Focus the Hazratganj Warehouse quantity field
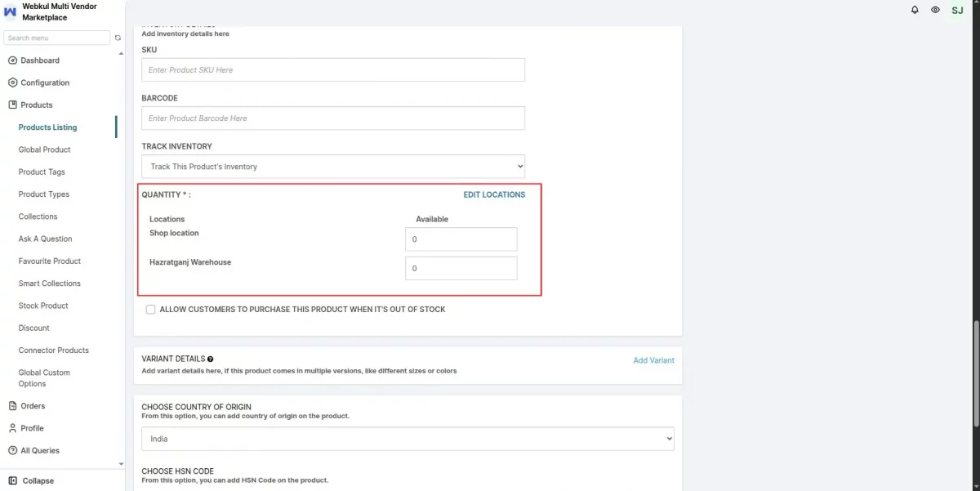This screenshot has height=491, width=980. [461, 268]
